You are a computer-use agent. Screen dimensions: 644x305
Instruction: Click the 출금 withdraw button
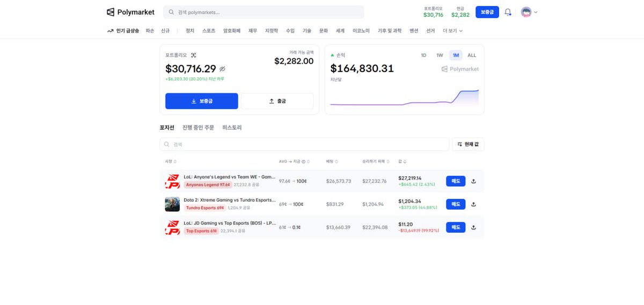(x=277, y=101)
